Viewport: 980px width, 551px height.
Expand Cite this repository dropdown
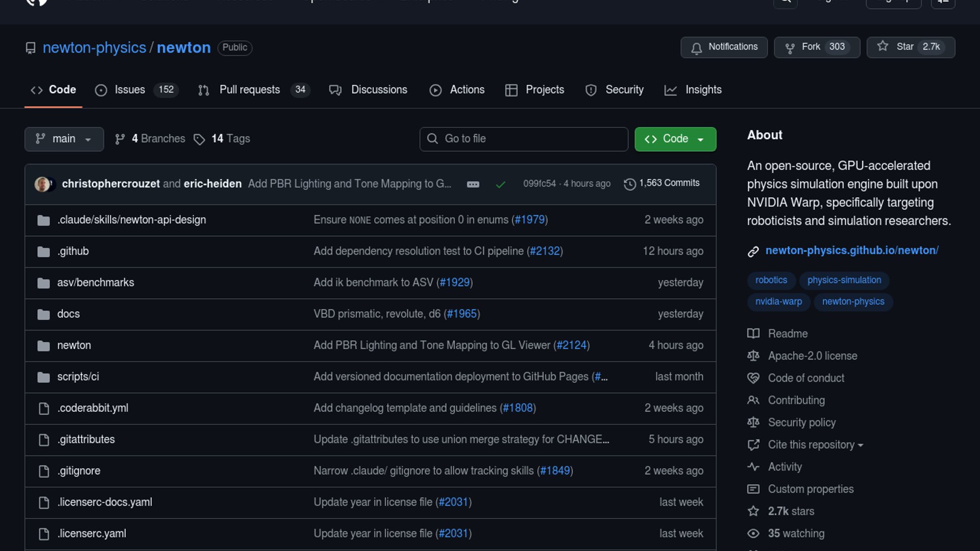[815, 445]
